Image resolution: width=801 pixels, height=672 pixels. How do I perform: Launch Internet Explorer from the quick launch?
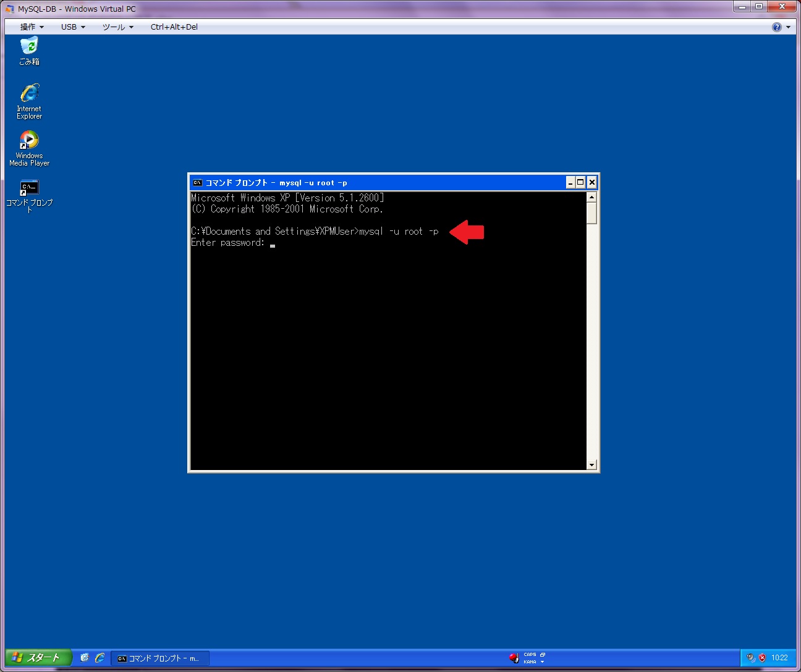[x=100, y=658]
